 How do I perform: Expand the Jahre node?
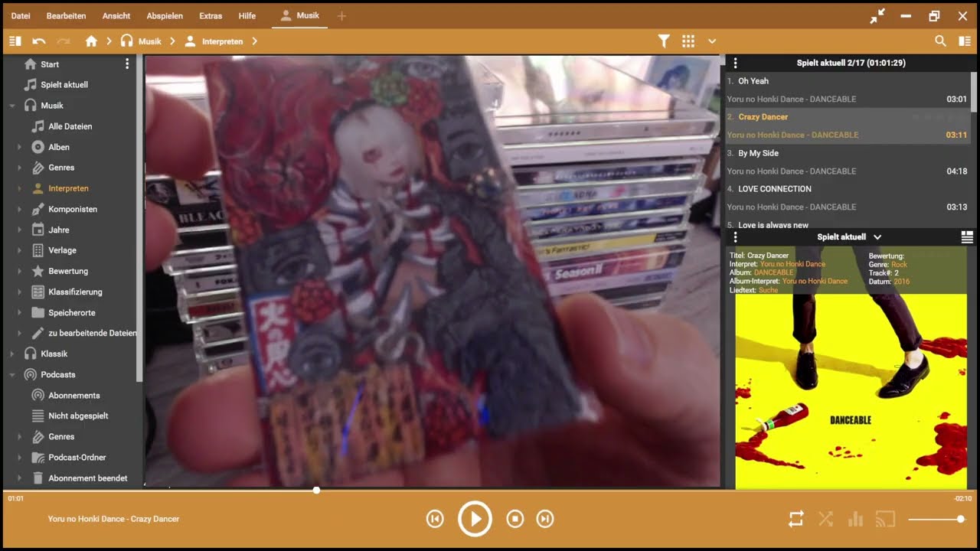pyautogui.click(x=19, y=230)
